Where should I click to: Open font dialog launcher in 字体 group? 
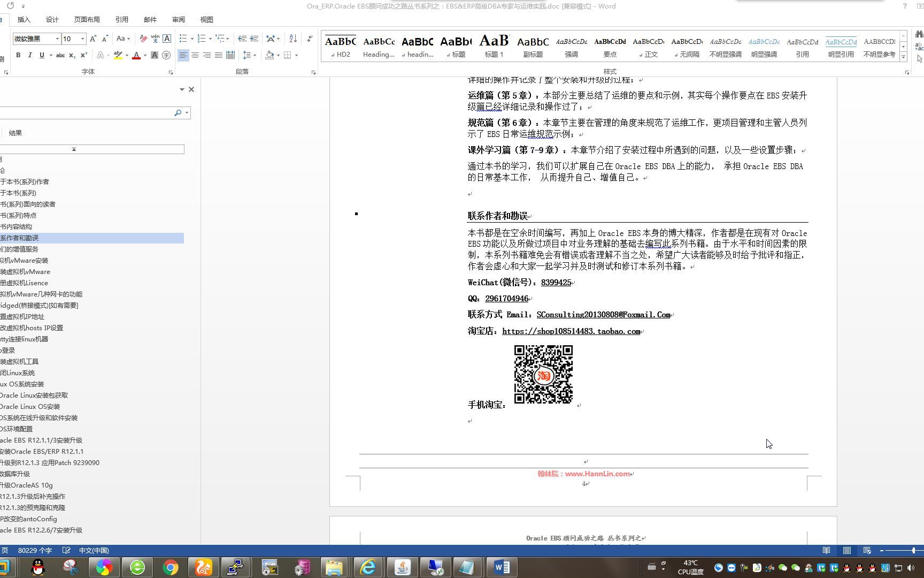coord(171,72)
